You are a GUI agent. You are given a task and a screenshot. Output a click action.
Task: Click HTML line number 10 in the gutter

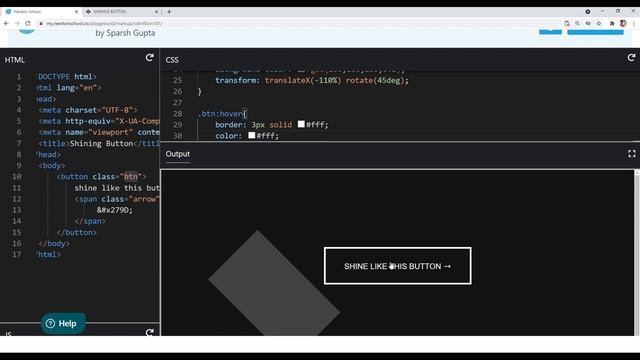coord(16,176)
